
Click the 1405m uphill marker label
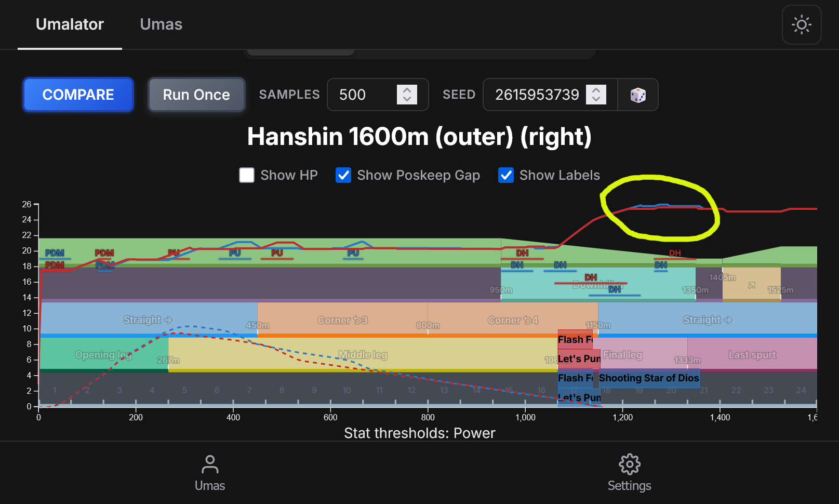click(x=723, y=277)
